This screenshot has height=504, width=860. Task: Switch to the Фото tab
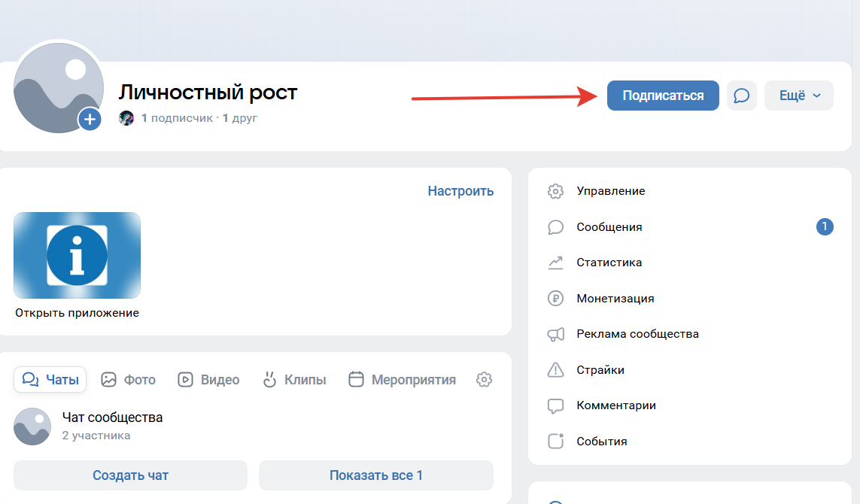pyautogui.click(x=128, y=380)
